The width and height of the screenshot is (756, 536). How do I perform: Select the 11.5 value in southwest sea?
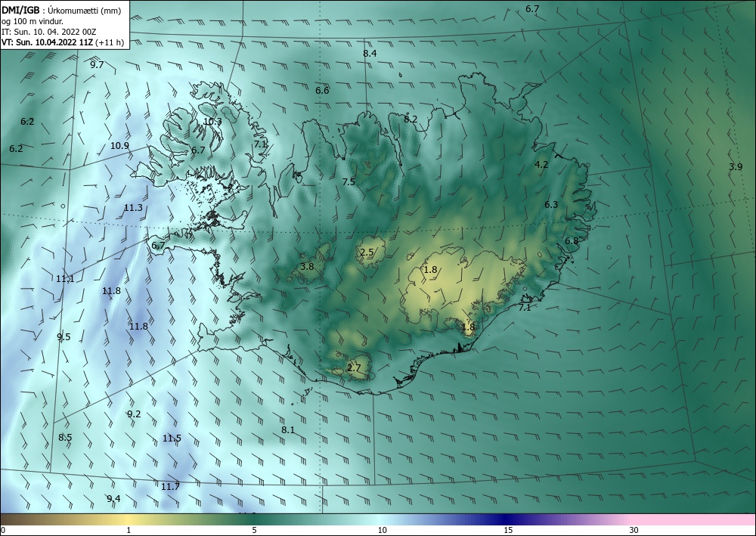172,438
